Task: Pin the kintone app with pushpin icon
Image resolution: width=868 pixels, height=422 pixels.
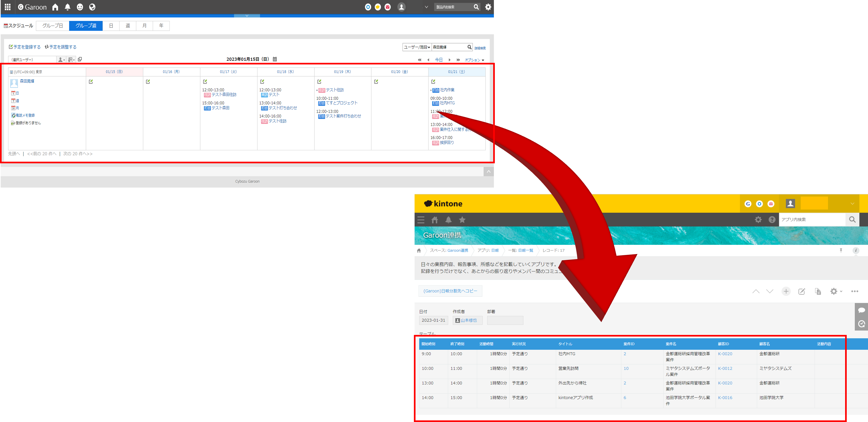Action: click(x=841, y=250)
